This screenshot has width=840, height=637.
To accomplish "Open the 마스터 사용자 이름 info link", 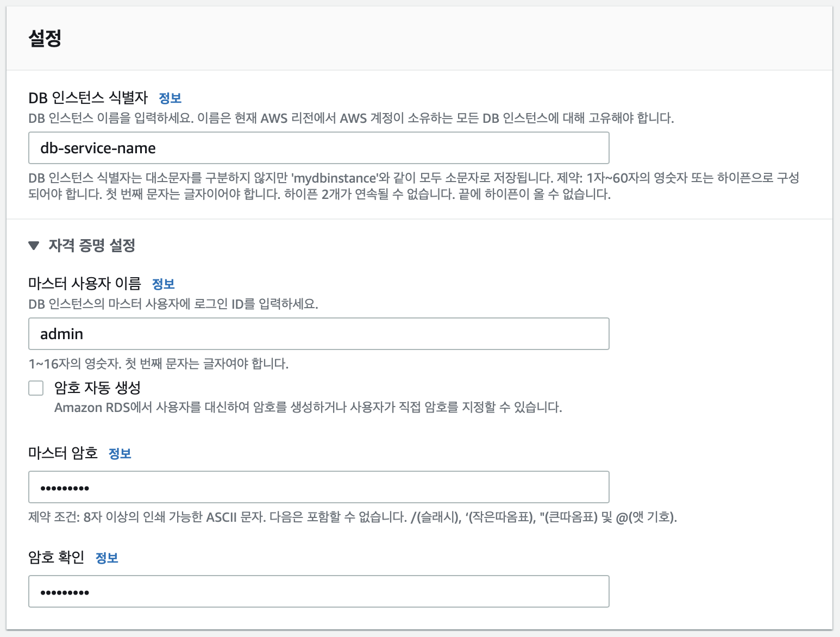I will click(162, 283).
